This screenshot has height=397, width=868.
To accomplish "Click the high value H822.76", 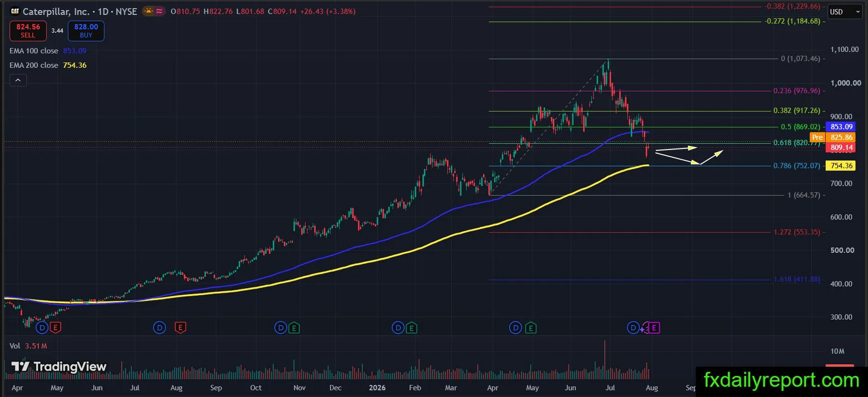I will click(x=218, y=11).
